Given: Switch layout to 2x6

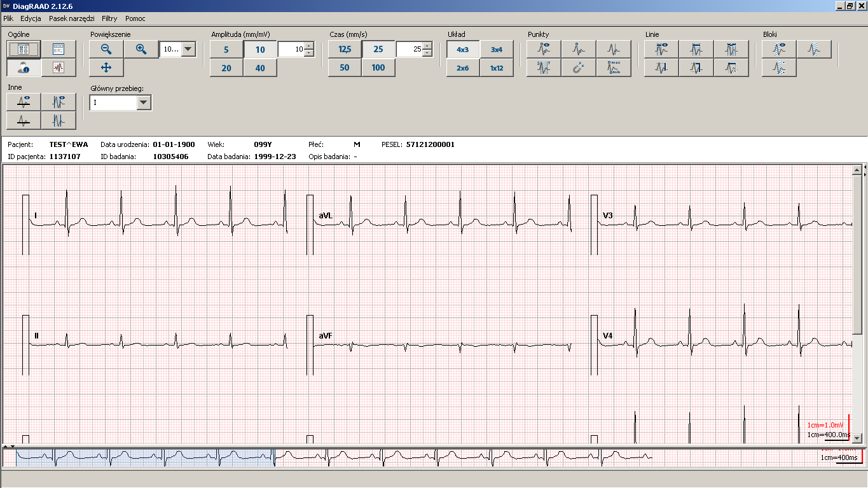Looking at the screenshot, I should click(x=463, y=68).
